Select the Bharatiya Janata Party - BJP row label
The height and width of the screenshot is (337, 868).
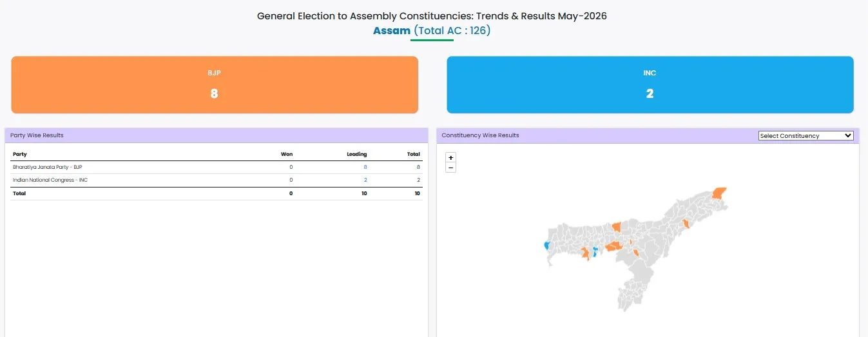(x=48, y=167)
